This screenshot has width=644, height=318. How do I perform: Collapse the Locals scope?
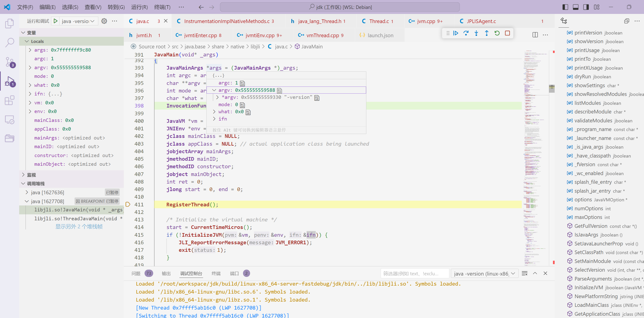(27, 41)
